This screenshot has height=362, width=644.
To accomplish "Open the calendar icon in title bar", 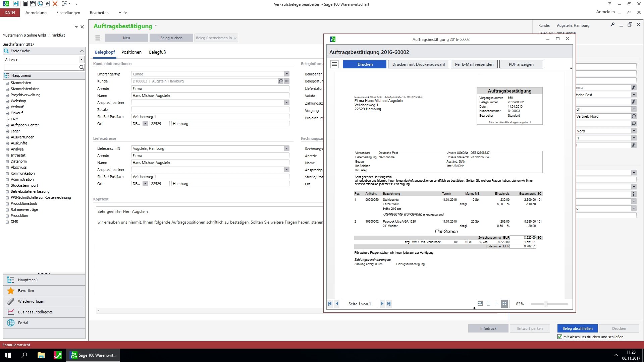I will (x=33, y=4).
